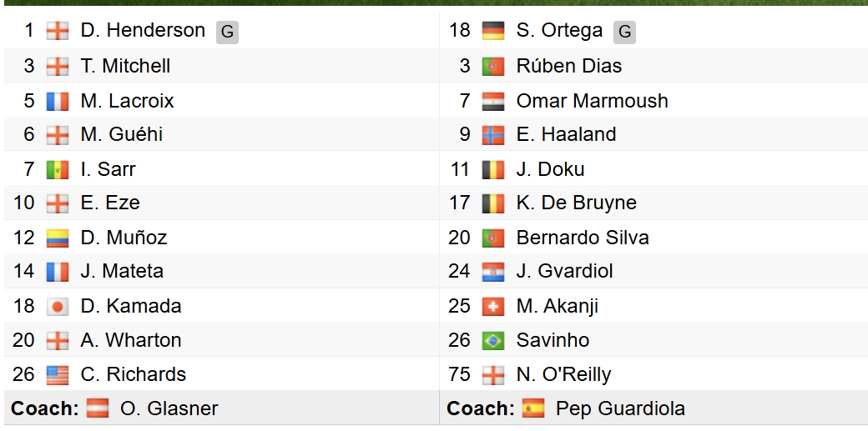Click the Brazilian flag beside Savinho
This screenshot has height=431, width=868.
(x=492, y=341)
